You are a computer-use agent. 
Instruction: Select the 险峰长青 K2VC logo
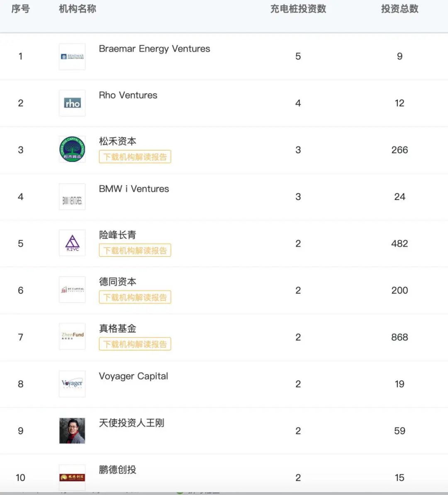pos(72,243)
